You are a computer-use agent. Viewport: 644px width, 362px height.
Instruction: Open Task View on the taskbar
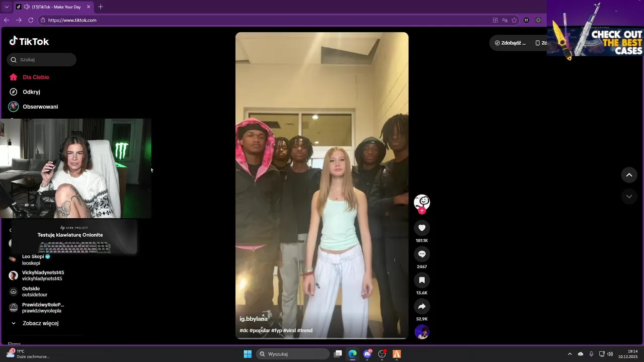(x=338, y=354)
